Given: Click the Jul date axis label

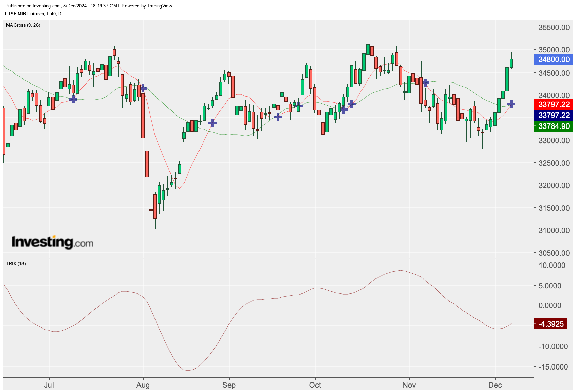Looking at the screenshot, I should [49, 385].
